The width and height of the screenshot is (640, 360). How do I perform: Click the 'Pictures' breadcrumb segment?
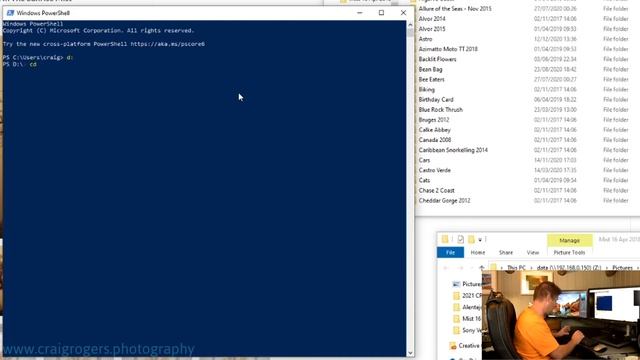pyautogui.click(x=622, y=268)
